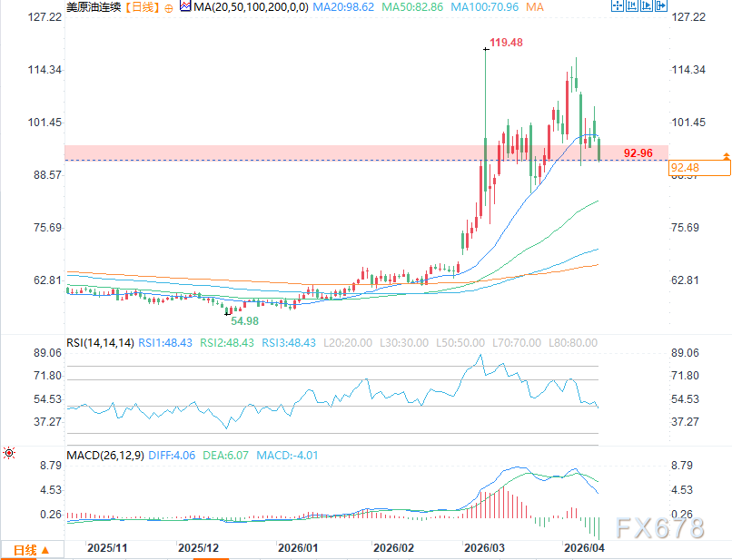Click the 119.48 high price marker
This screenshot has height=560, width=732.
506,43
